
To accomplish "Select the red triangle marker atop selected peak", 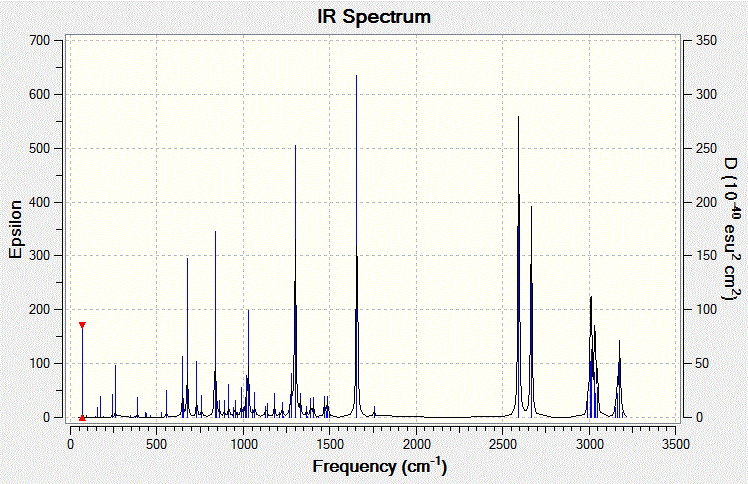I will pos(82,325).
